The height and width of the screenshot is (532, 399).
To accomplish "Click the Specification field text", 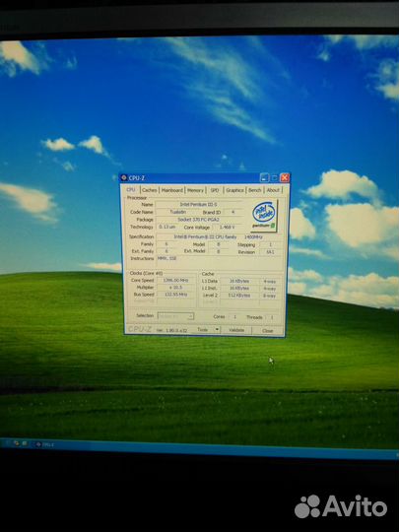I will coord(219,236).
